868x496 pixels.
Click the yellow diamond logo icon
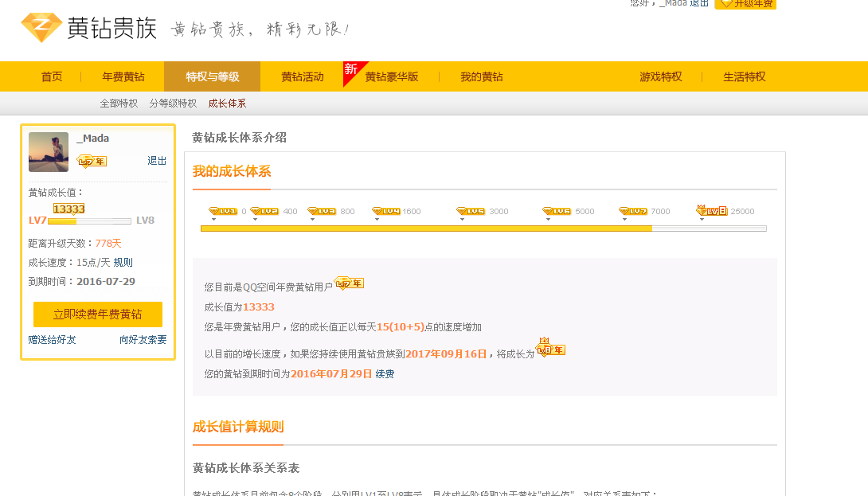(x=41, y=28)
